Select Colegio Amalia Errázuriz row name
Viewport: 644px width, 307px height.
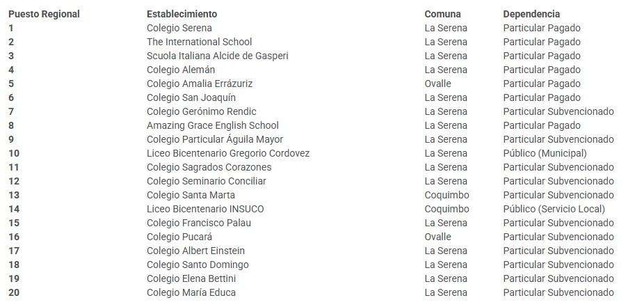[200, 84]
